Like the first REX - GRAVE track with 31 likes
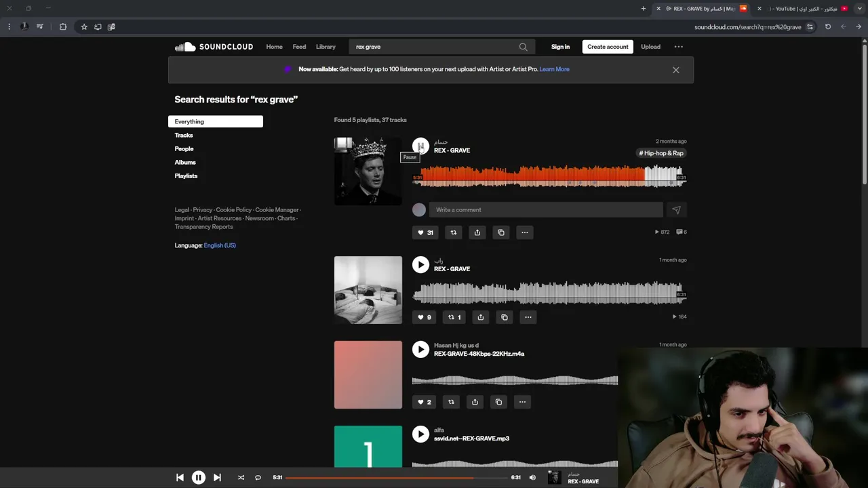Viewport: 868px width, 488px height. [425, 232]
